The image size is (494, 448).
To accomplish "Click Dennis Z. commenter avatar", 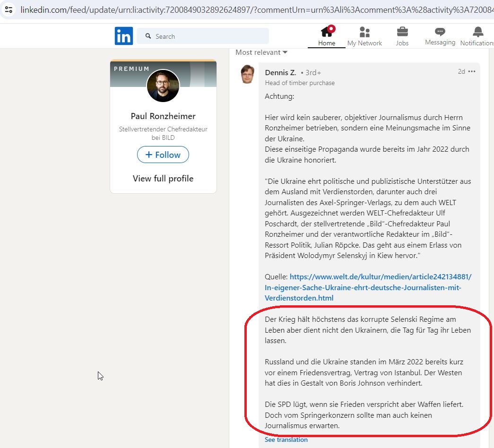I will click(248, 74).
